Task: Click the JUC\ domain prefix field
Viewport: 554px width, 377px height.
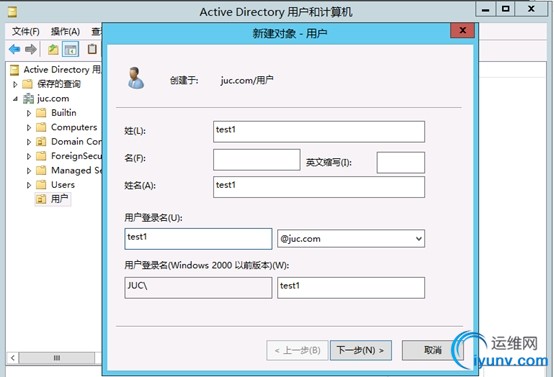Action: [198, 288]
